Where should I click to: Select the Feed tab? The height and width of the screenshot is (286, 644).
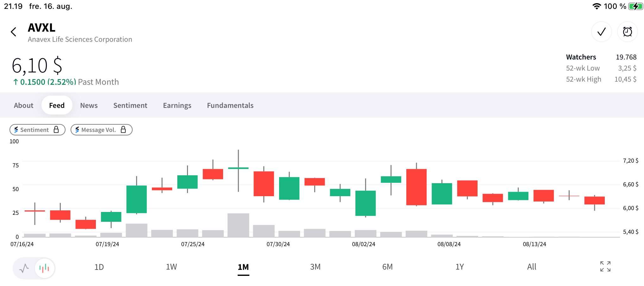click(x=57, y=105)
